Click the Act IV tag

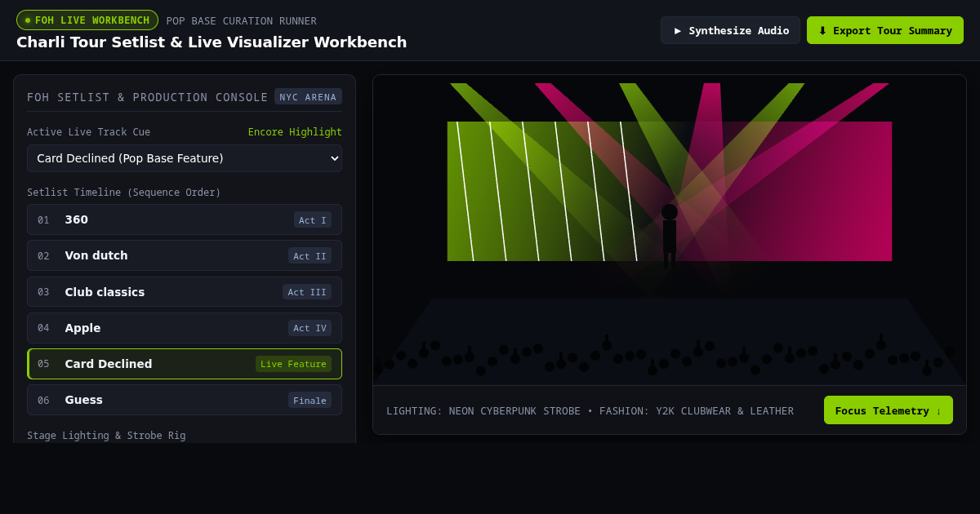[310, 328]
